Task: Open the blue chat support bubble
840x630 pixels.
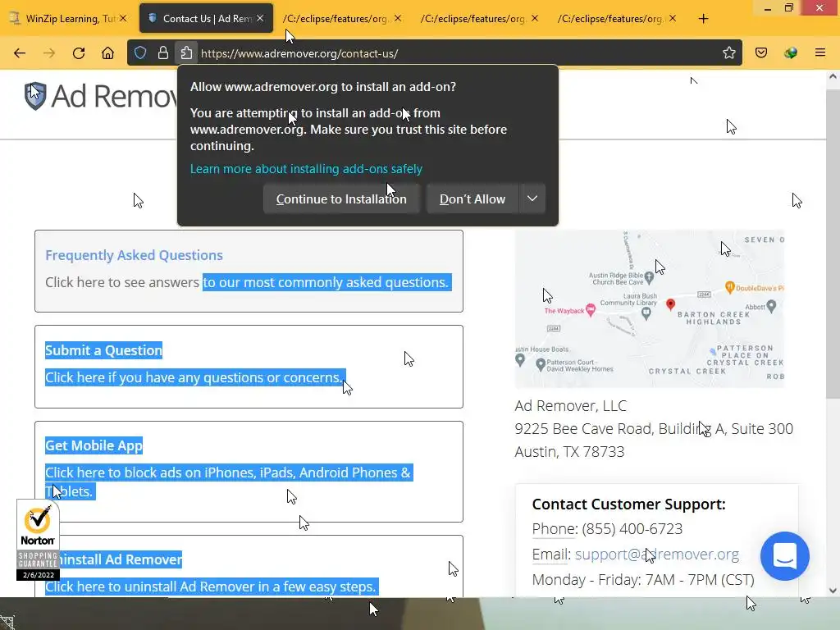Action: pos(785,556)
